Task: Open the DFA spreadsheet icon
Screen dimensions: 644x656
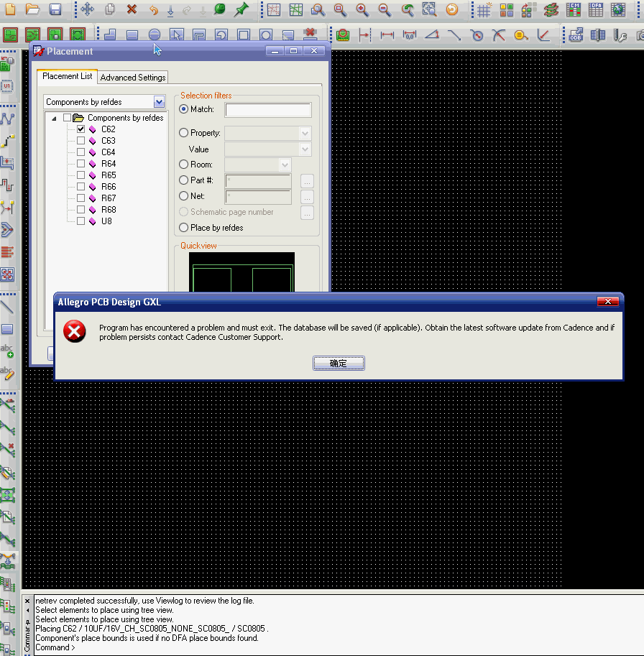Action: click(x=595, y=9)
